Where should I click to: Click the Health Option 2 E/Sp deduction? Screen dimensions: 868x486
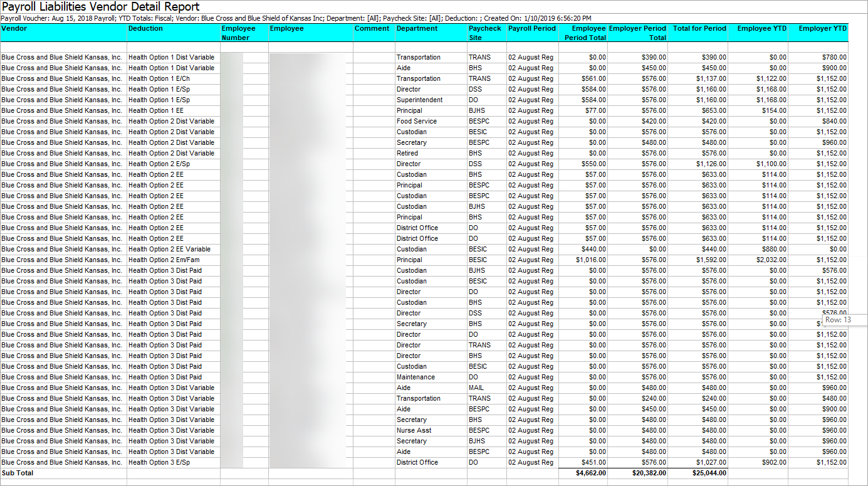tap(159, 164)
